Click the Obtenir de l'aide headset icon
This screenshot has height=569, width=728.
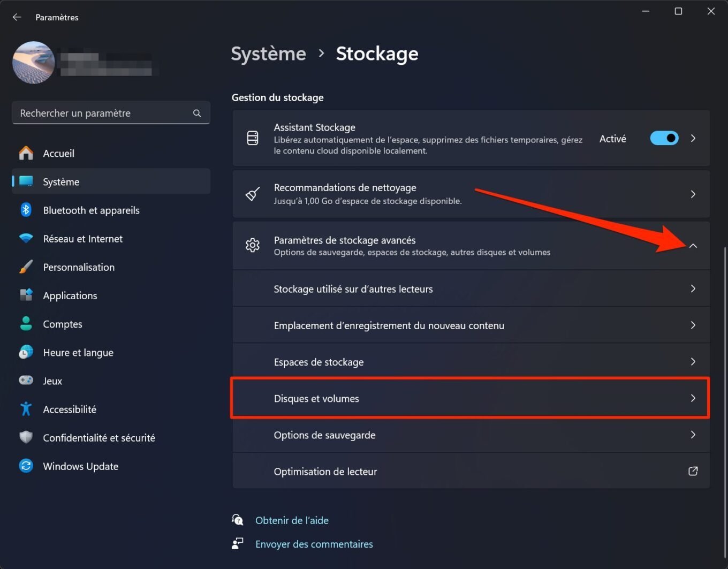click(238, 520)
